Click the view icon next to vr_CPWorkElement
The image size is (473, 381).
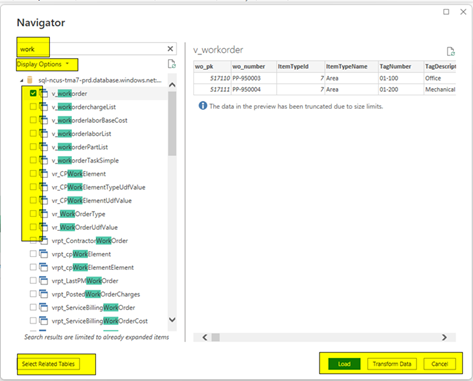tap(43, 174)
